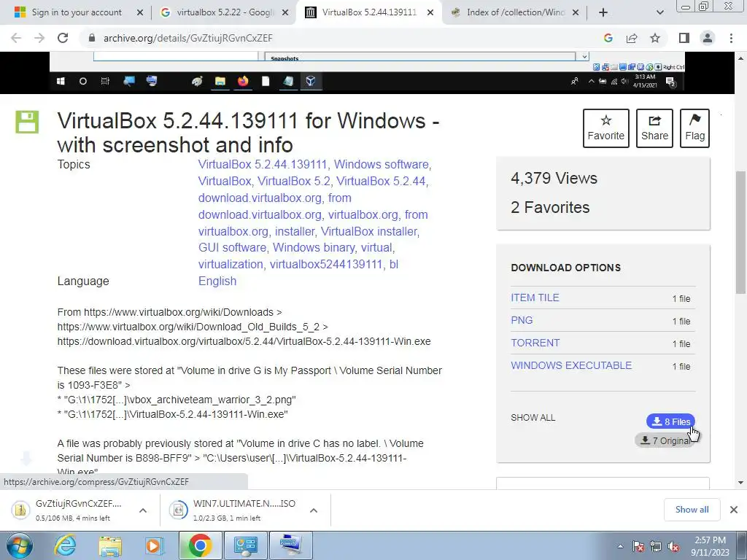Screen dimensions: 747x560
Task: Launch Internet Explorer from taskbar
Action: click(66, 546)
